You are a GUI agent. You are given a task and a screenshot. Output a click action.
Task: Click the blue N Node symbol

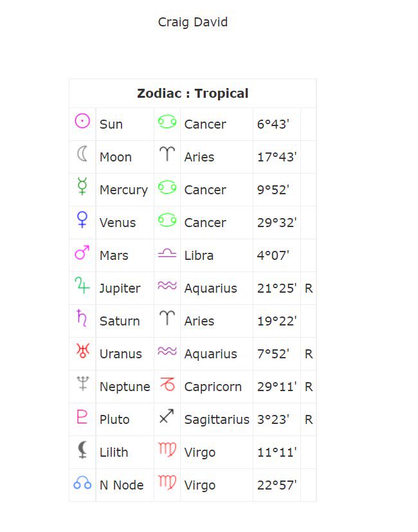(82, 482)
